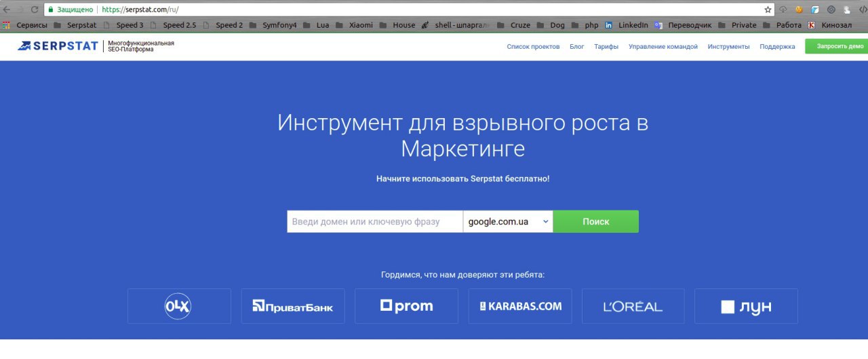Open the shell cheat sheet bookmark

[x=454, y=25]
